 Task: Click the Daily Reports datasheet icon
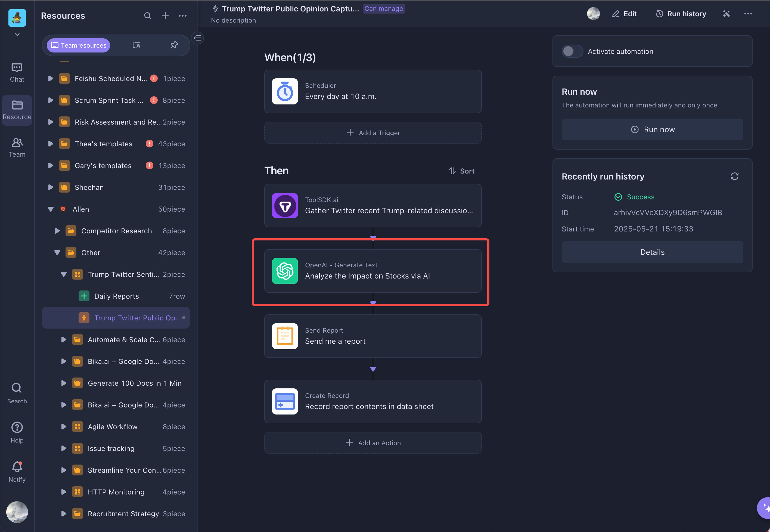[84, 296]
